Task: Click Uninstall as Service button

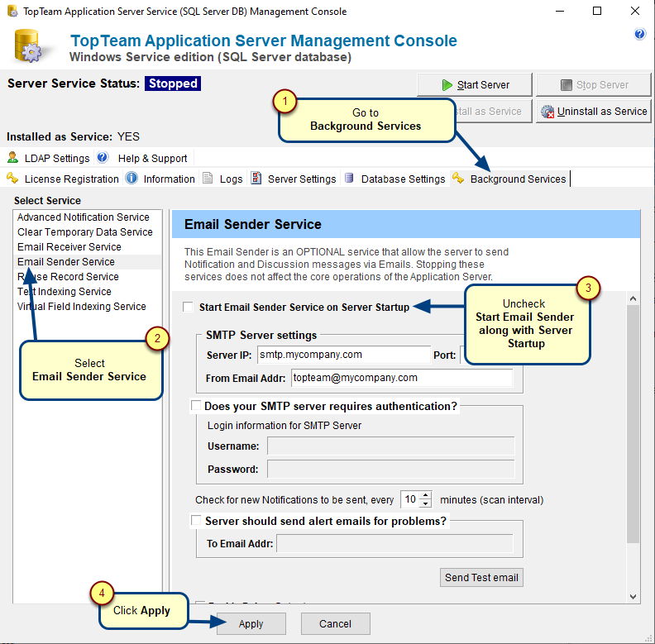Action: [x=594, y=112]
